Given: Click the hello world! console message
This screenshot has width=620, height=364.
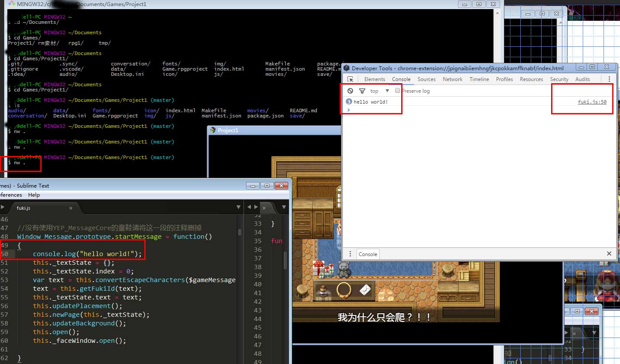Looking at the screenshot, I should [x=370, y=102].
